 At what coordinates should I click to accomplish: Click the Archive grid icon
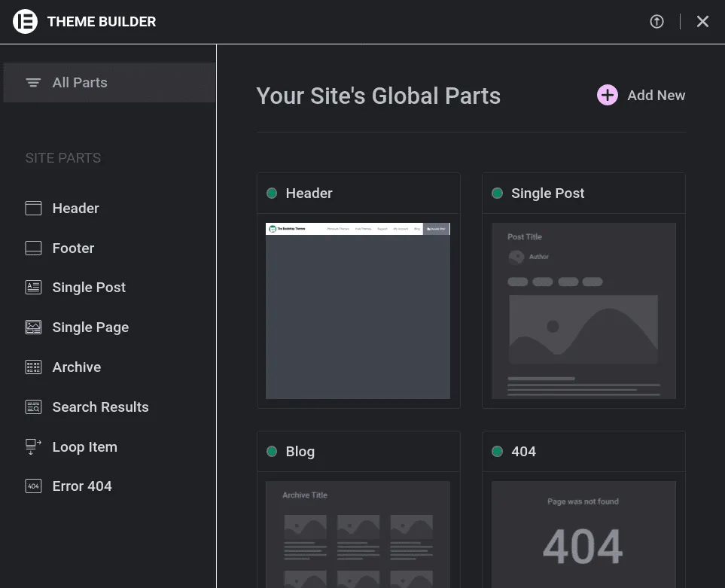coord(33,367)
